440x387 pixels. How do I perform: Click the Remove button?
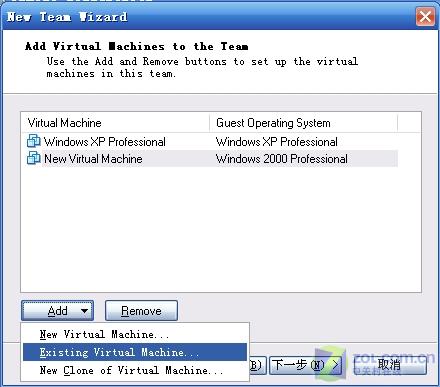click(x=141, y=311)
